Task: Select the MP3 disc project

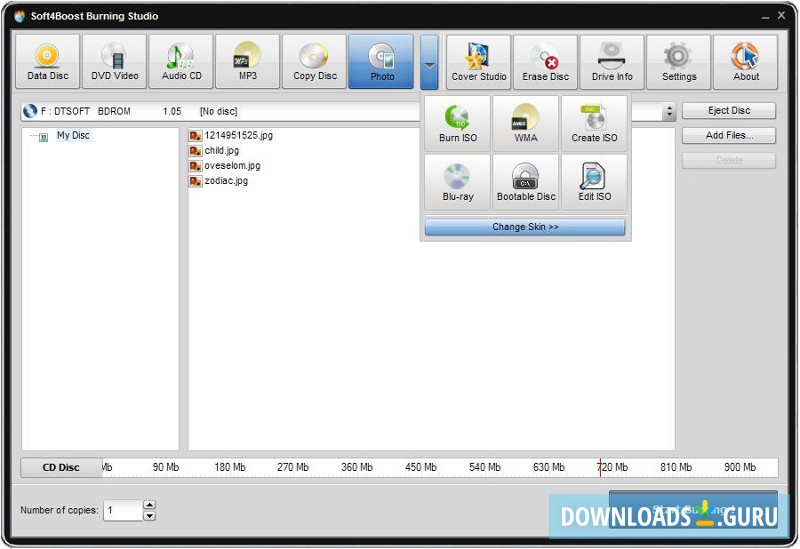Action: point(248,62)
